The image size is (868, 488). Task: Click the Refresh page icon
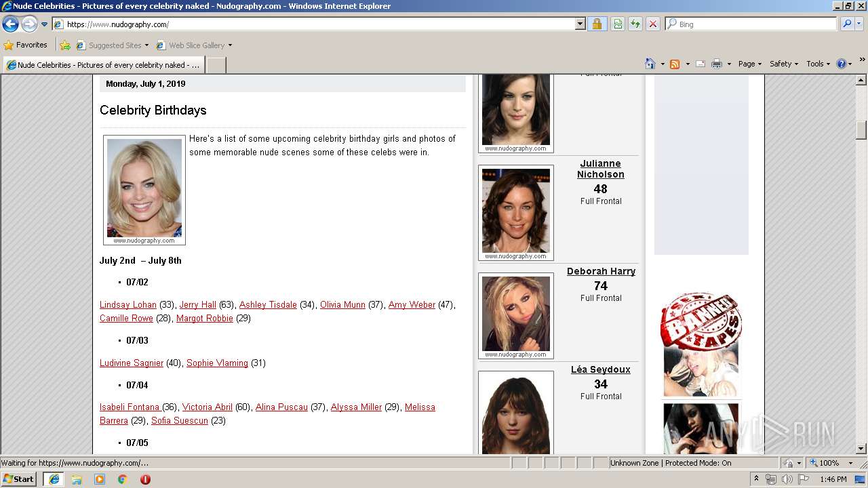[x=635, y=24]
